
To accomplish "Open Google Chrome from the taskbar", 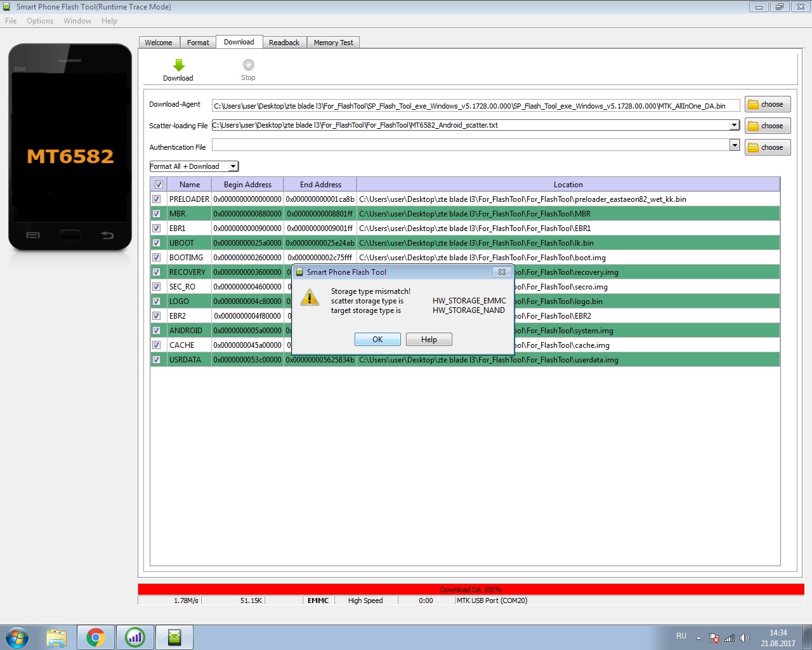I will 96,637.
